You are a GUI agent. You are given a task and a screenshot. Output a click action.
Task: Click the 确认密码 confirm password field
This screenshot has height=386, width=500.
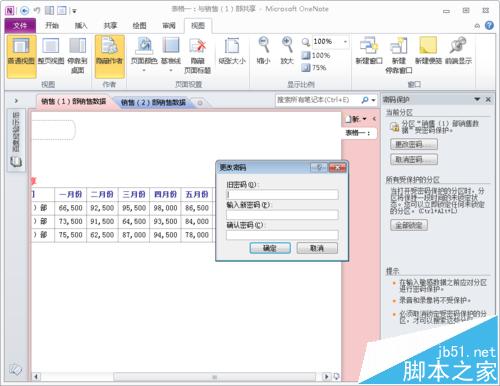coord(282,235)
